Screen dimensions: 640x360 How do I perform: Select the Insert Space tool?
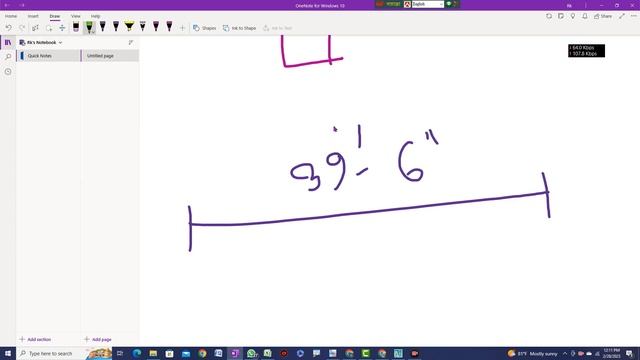(62, 28)
